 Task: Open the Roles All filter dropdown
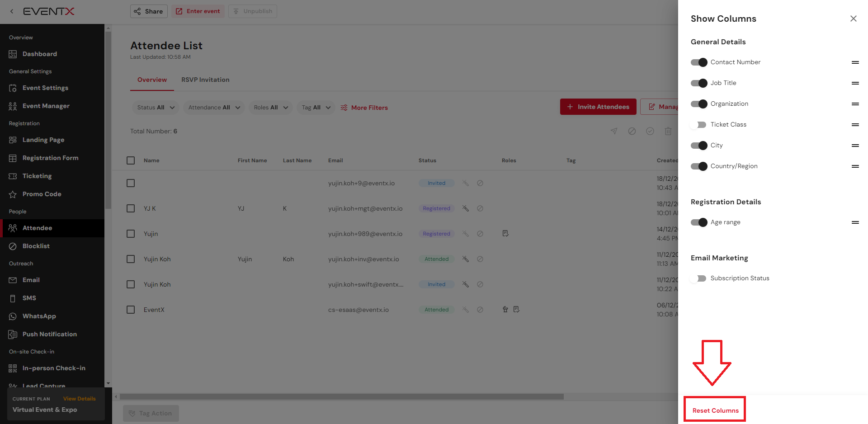(270, 108)
